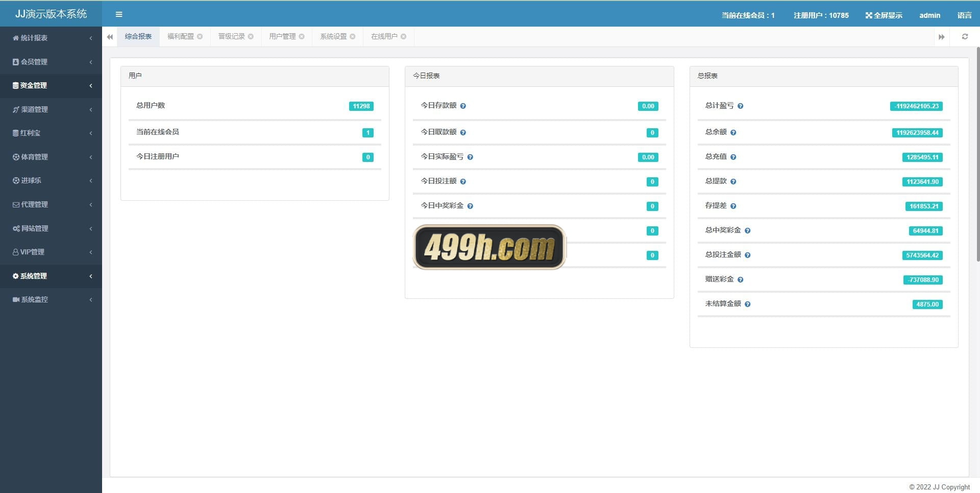Click help icon next to 总计盈亏

[x=740, y=106]
